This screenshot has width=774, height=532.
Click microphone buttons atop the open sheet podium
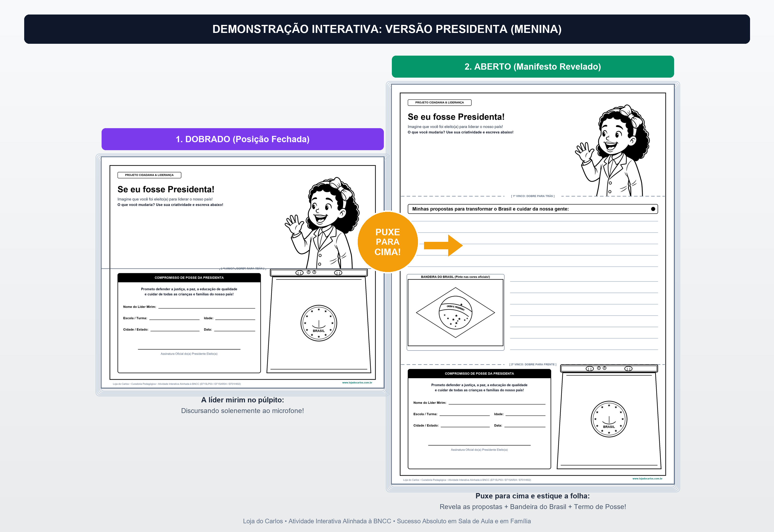point(609,368)
